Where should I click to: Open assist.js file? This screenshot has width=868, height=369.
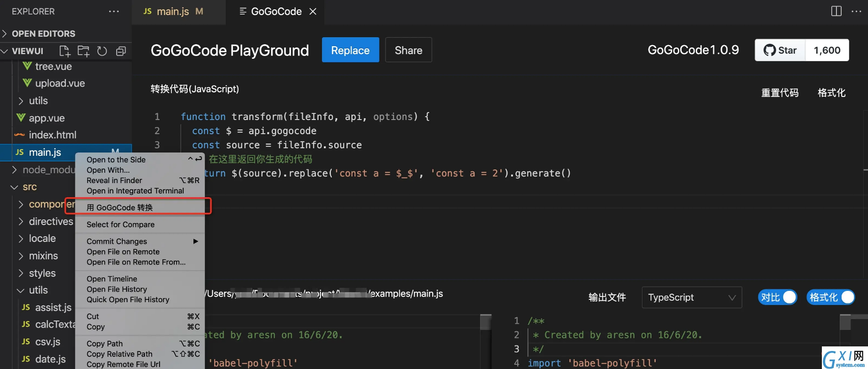tap(47, 307)
